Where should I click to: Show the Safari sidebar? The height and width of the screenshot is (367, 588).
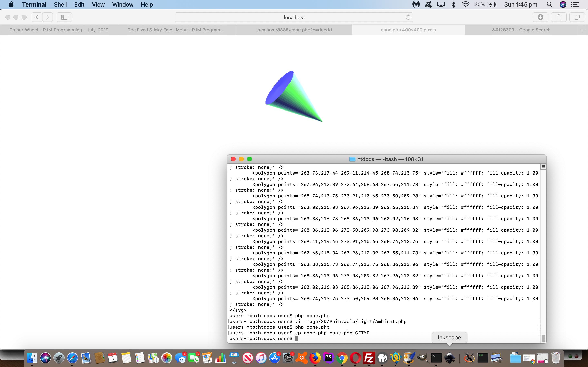pyautogui.click(x=64, y=17)
